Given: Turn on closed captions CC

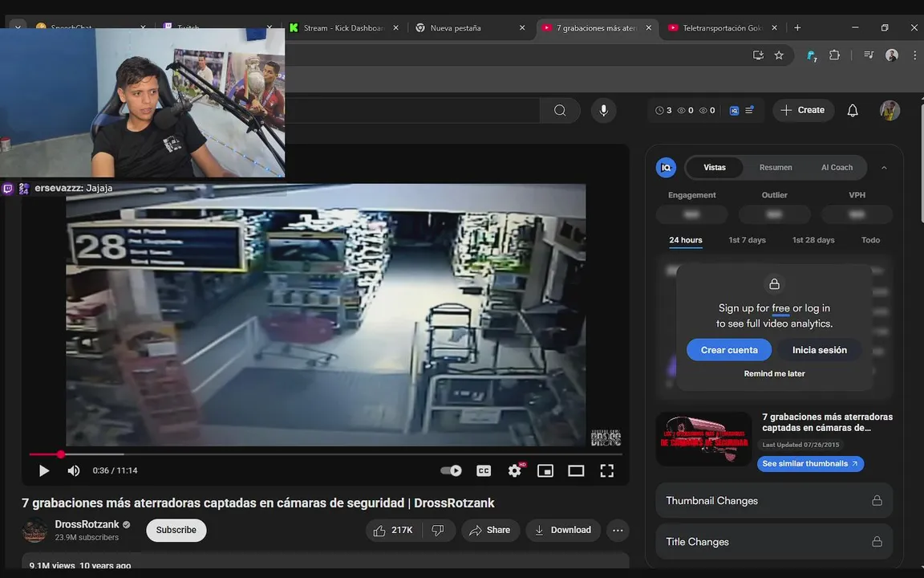Looking at the screenshot, I should pos(484,470).
